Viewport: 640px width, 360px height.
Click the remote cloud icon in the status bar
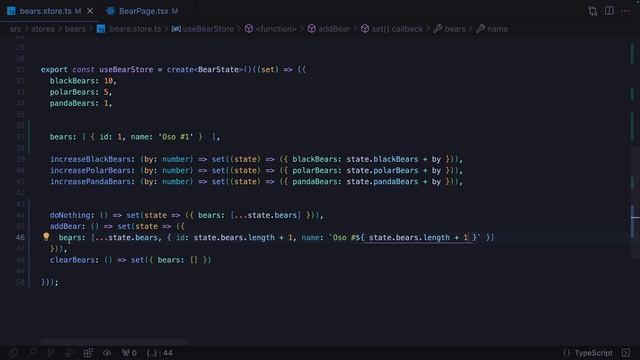(x=107, y=353)
